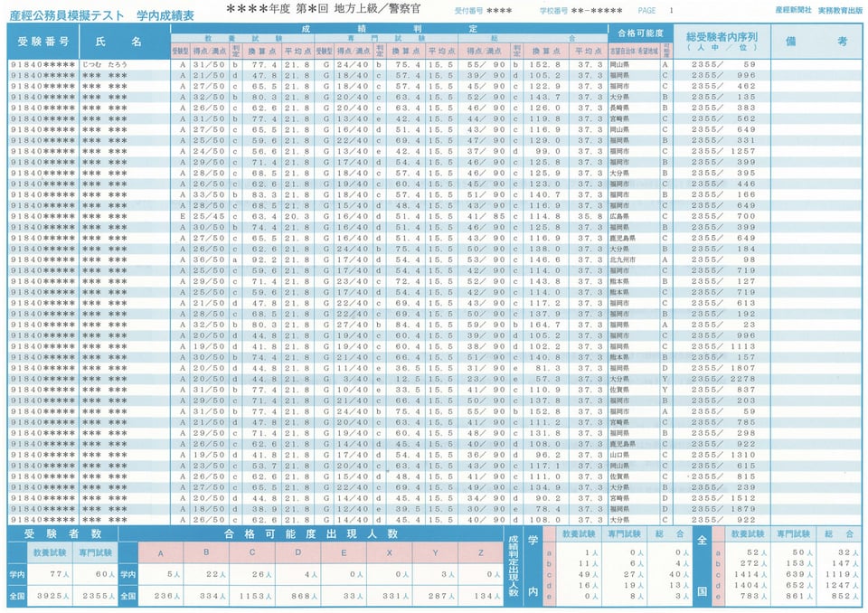This screenshot has width=868, height=613.
Task: Select the 受験番号 column header
Action: (x=43, y=42)
